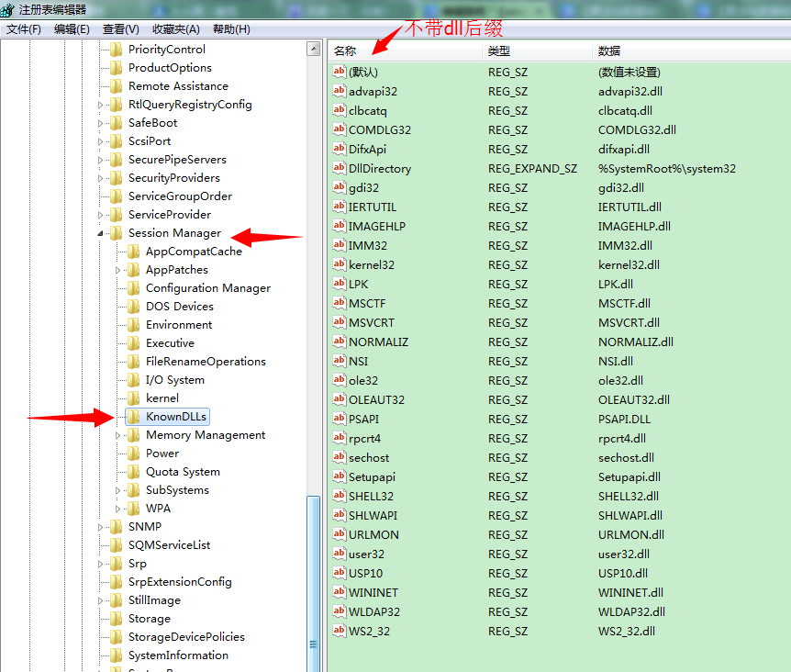Select the SystemInformation tree key
The width and height of the screenshot is (791, 672).
tap(178, 655)
